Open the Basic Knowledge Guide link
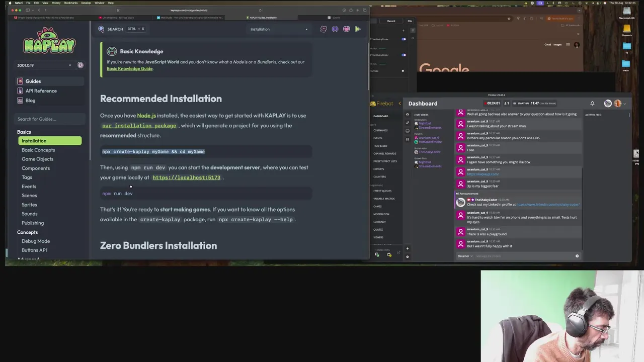The width and height of the screenshot is (644, 362). pyautogui.click(x=129, y=69)
